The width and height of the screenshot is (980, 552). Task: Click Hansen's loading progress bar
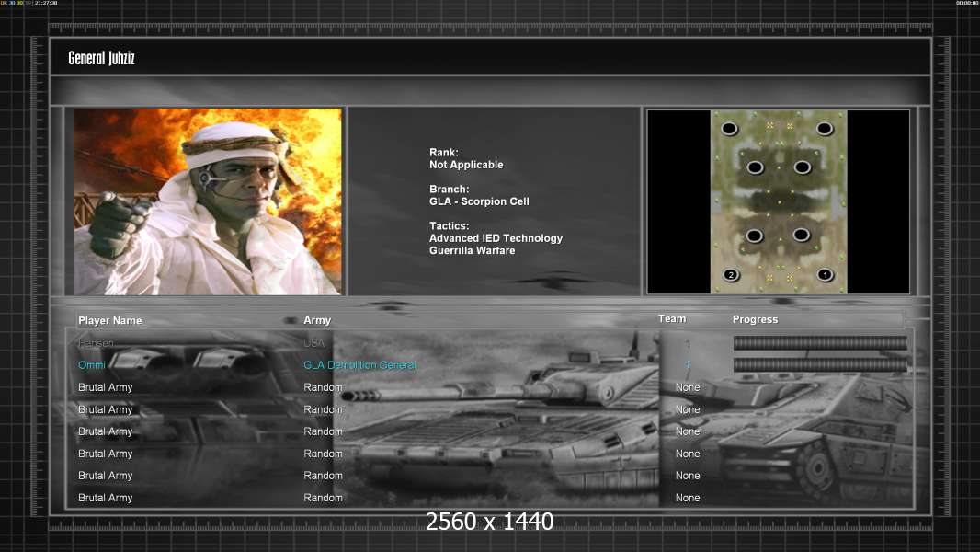tap(820, 343)
